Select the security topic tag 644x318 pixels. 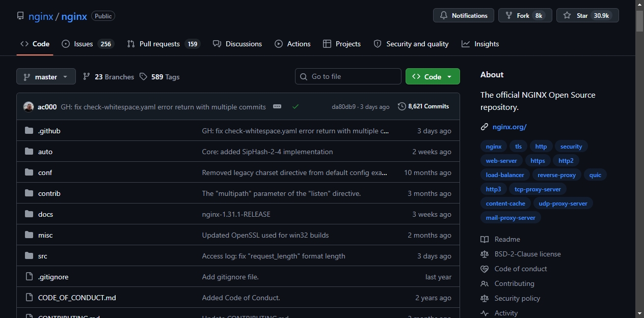(571, 146)
